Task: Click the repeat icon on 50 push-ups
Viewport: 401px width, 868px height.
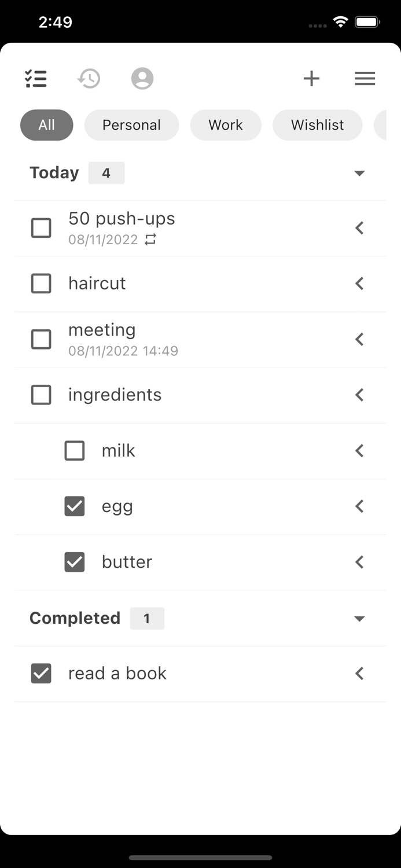Action: pos(150,239)
